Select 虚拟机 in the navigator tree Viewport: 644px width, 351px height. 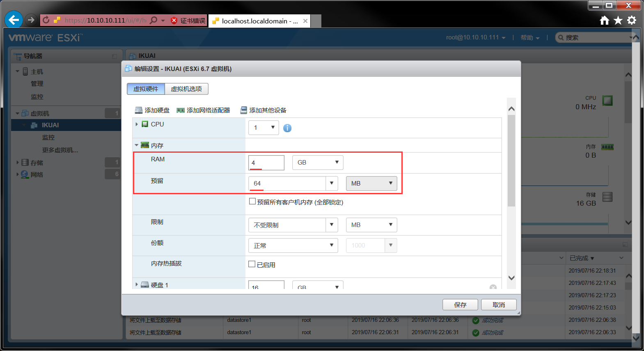tap(40, 113)
